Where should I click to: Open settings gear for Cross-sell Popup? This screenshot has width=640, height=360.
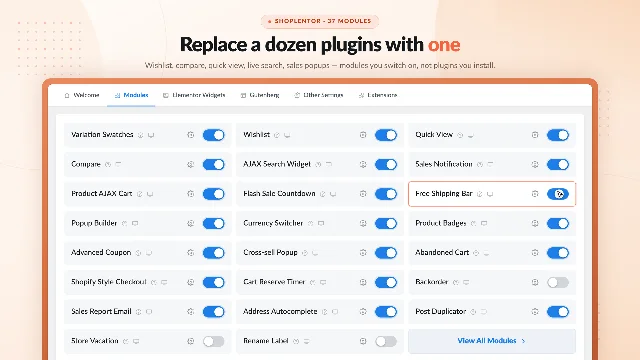coord(363,253)
